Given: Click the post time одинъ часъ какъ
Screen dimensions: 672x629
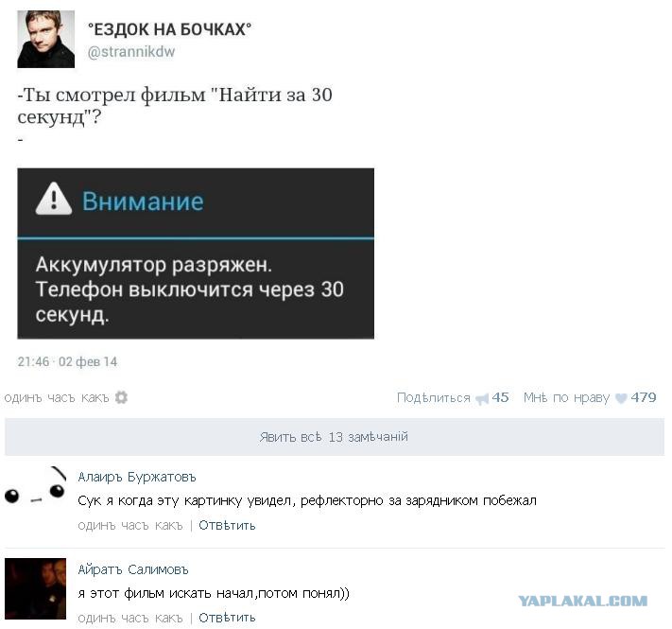Looking at the screenshot, I should point(57,398).
